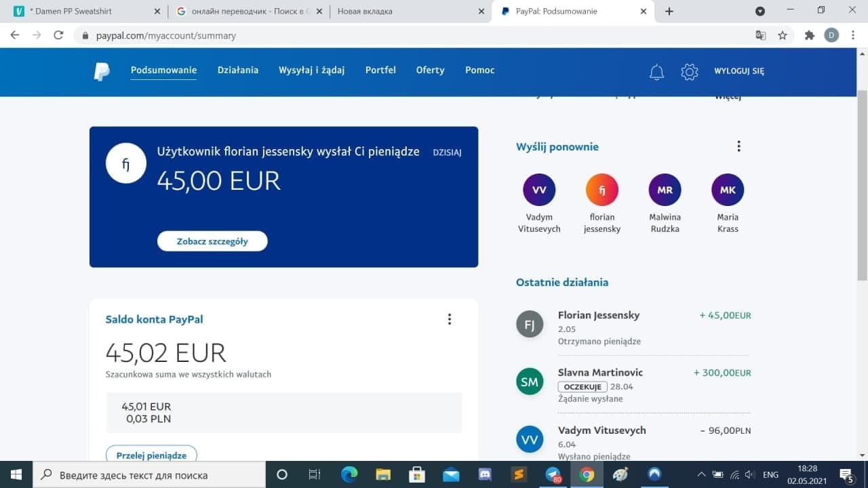Open Discord from the taskbar
This screenshot has width=868, height=488.
485,474
